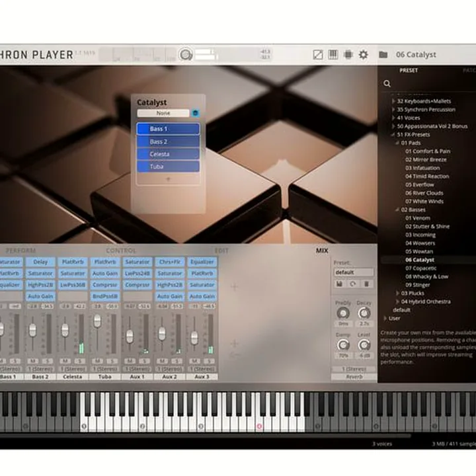Screen dimensions: 476x476
Task: Solo the Aux 2 channel
Action: pyautogui.click(x=177, y=361)
